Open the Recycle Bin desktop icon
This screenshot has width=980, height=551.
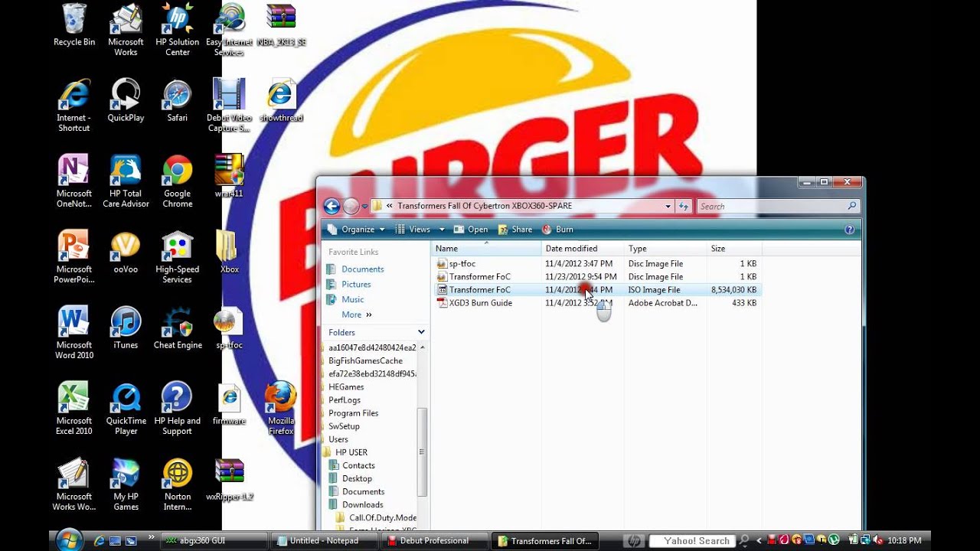tap(74, 27)
